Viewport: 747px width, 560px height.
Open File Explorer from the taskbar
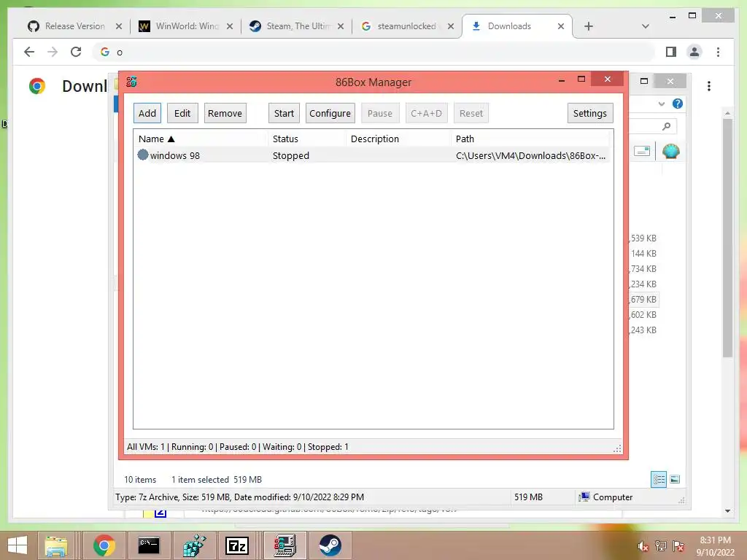56,545
